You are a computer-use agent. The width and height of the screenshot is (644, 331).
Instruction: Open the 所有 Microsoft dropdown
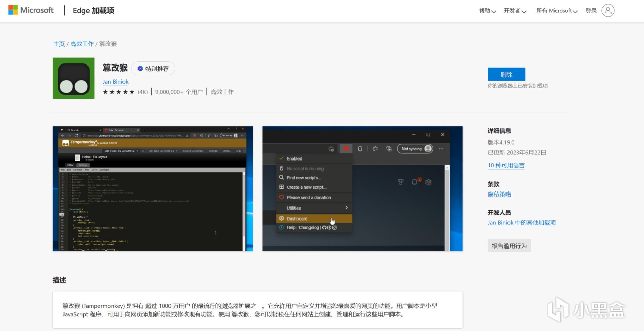(557, 11)
